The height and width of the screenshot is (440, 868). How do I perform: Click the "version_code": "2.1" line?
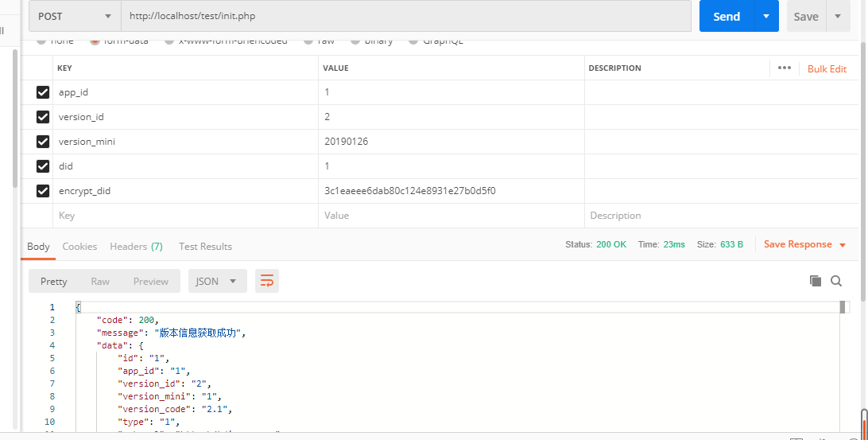175,409
